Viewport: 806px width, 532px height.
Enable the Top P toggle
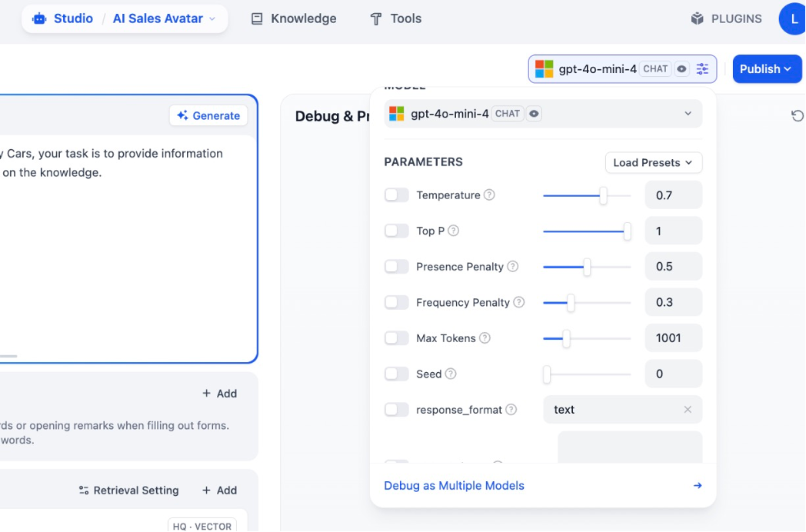[397, 231]
